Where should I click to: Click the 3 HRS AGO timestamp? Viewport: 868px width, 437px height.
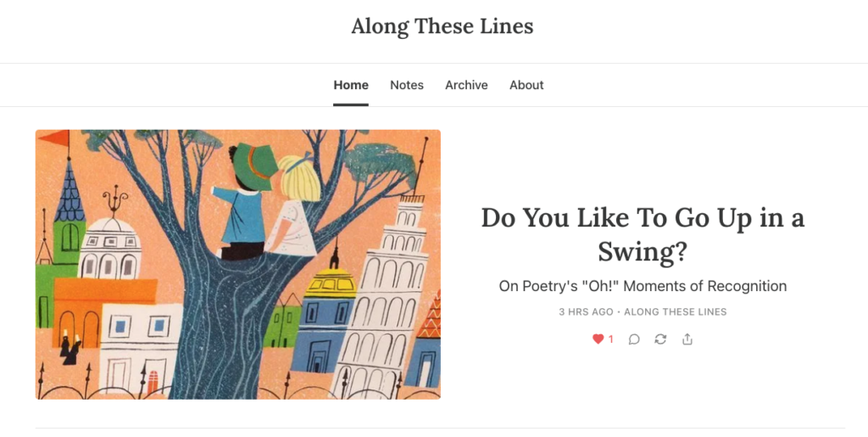pyautogui.click(x=586, y=312)
